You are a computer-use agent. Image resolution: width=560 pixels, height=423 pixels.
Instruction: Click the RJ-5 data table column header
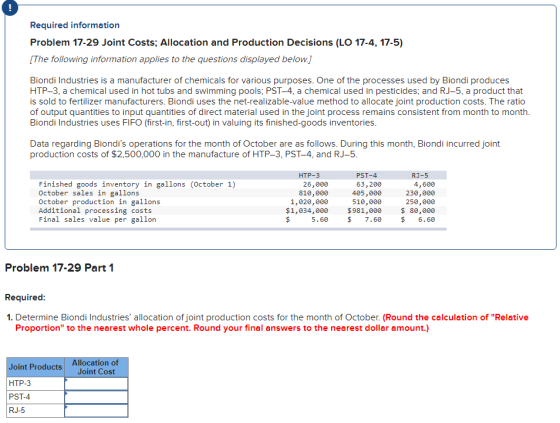tap(420, 175)
